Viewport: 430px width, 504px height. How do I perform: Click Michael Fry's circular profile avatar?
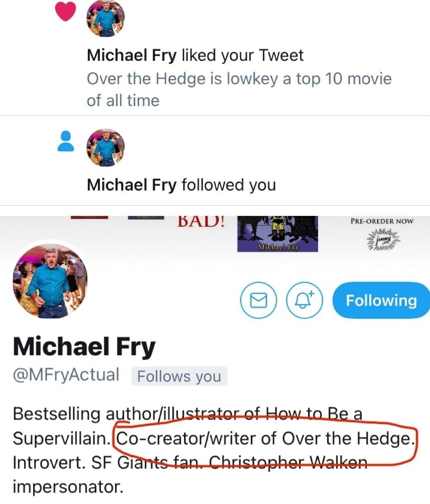(x=51, y=280)
